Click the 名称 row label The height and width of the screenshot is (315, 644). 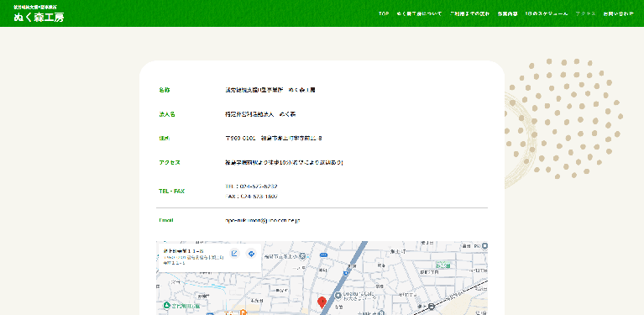(165, 90)
